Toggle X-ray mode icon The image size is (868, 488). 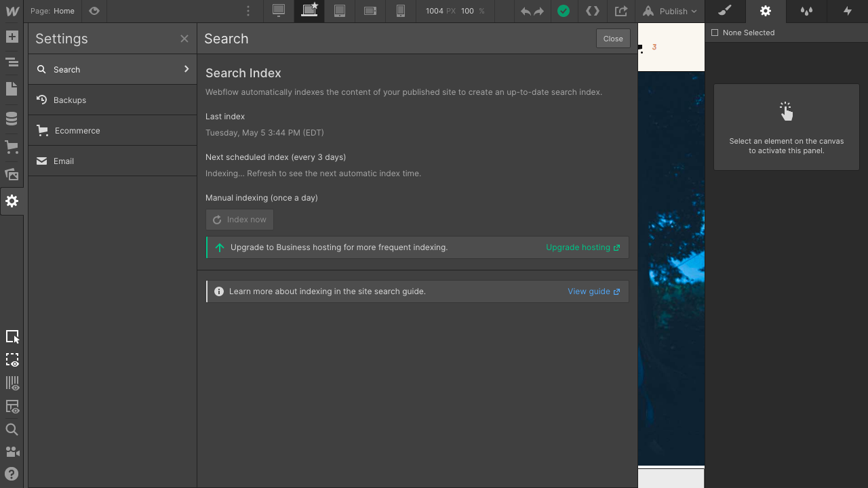click(12, 360)
